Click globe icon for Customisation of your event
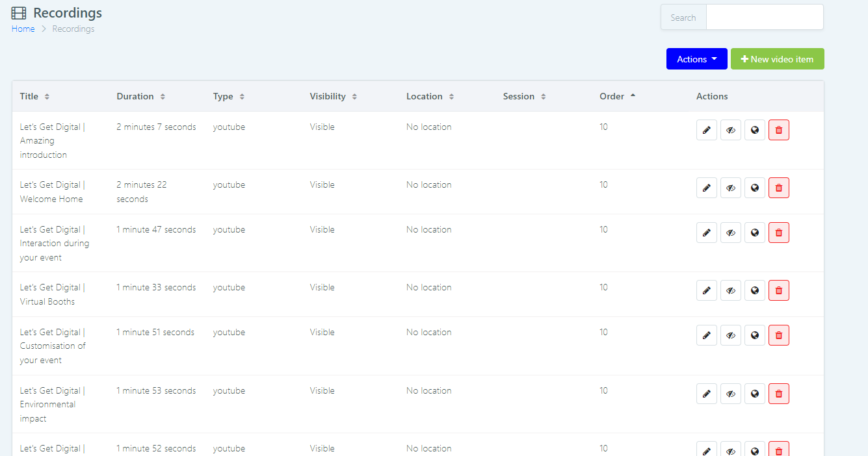 (755, 335)
